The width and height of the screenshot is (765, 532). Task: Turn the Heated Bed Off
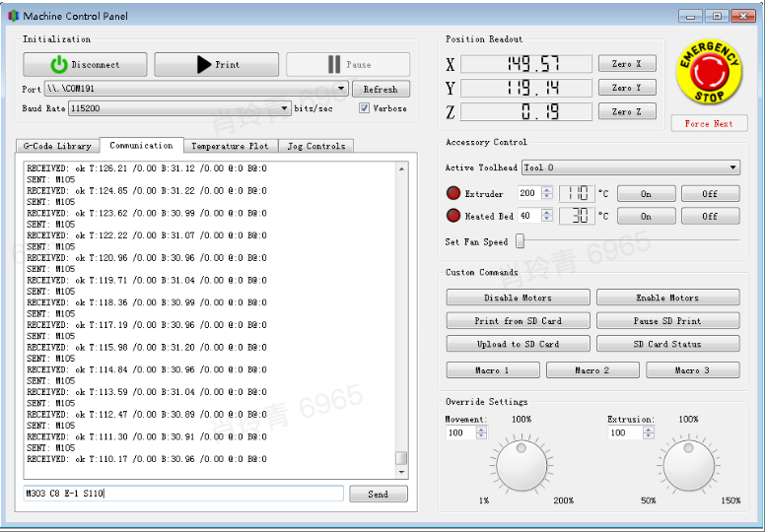[x=710, y=216]
